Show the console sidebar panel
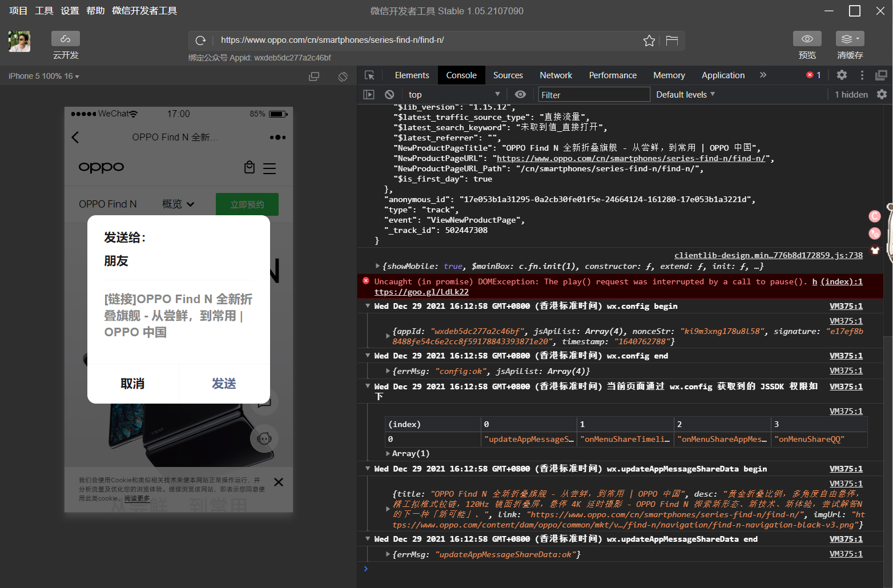The width and height of the screenshot is (893, 588). tap(369, 95)
